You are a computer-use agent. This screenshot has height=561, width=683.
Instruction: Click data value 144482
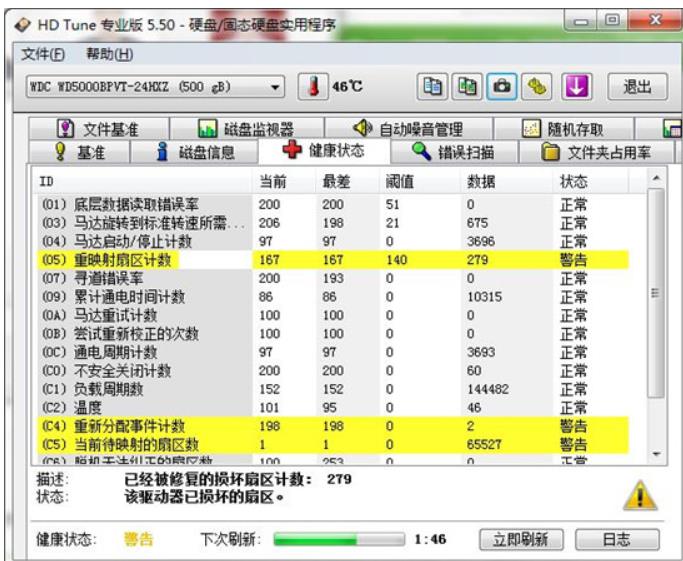[488, 389]
